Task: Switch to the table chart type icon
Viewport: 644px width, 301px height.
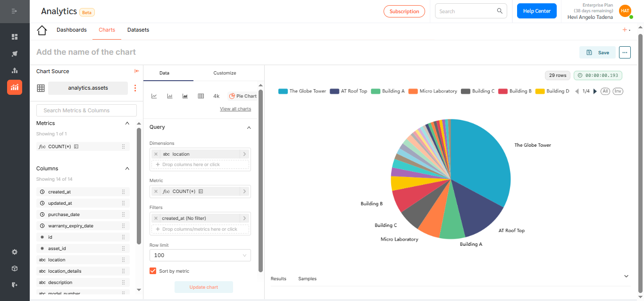Action: [201, 96]
